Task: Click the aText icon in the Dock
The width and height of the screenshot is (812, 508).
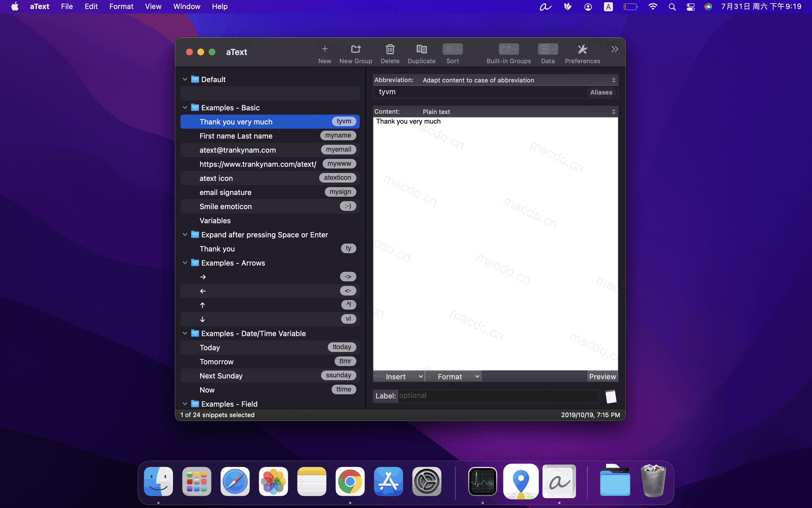Action: point(559,481)
